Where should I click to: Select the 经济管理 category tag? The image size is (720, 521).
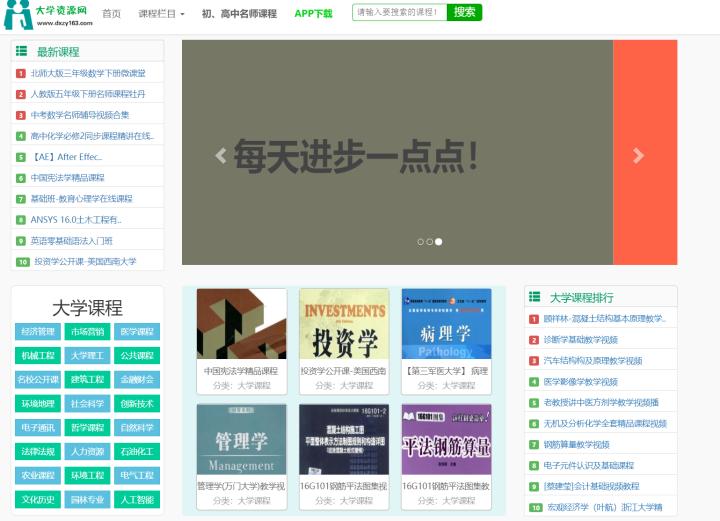(38, 331)
